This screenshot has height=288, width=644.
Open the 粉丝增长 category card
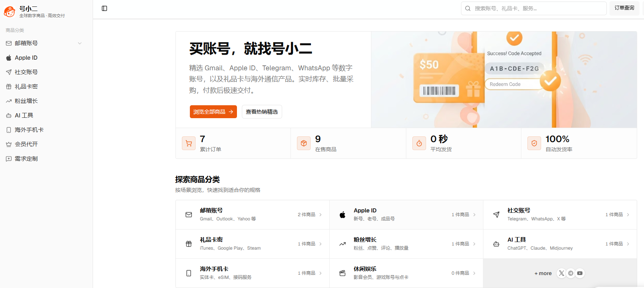click(406, 244)
